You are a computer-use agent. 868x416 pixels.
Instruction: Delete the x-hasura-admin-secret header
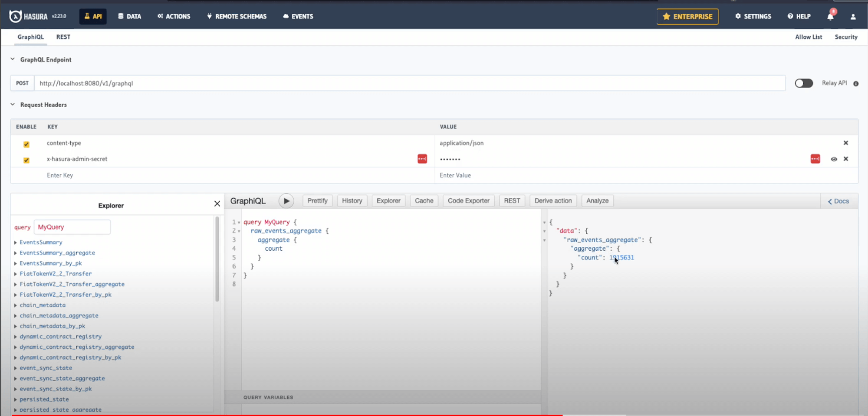click(845, 159)
